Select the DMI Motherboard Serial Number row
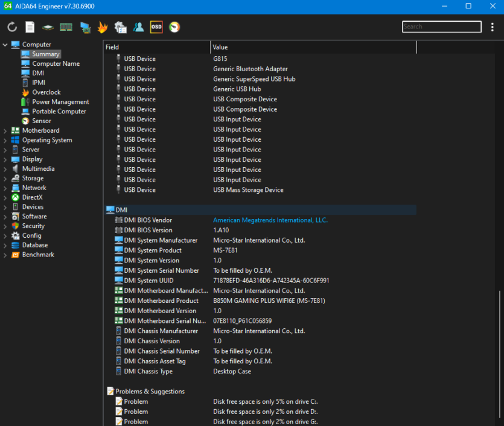 tap(260, 321)
